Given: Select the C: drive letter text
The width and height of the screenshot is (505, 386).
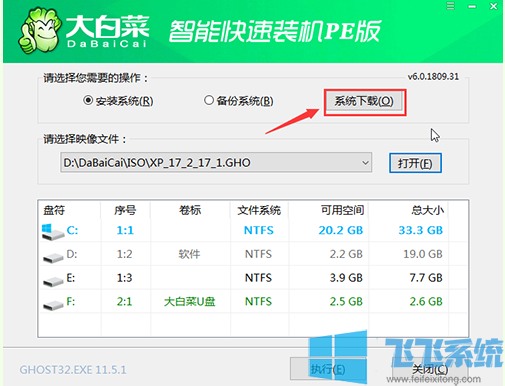Looking at the screenshot, I should [x=72, y=230].
